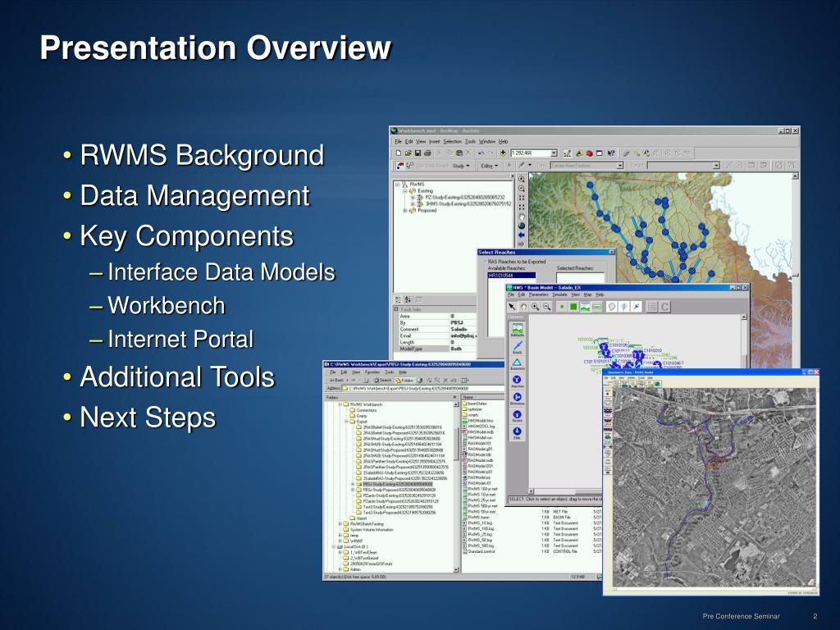Click the HMS basin map vertical scrollbar
This screenshot has width=840, height=630.
tap(744, 341)
